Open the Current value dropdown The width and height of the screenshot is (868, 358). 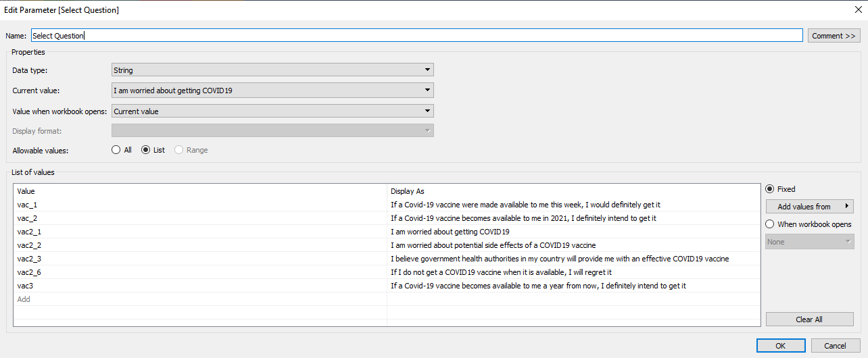[x=272, y=91]
